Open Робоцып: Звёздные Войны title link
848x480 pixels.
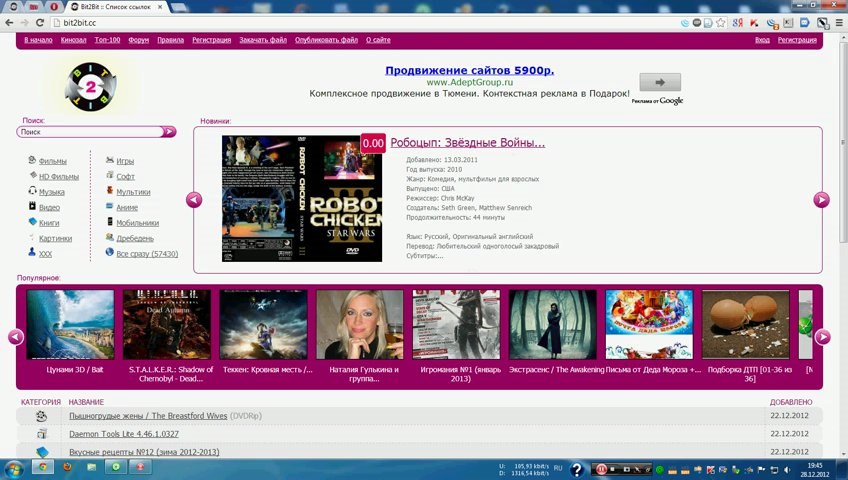click(x=467, y=143)
